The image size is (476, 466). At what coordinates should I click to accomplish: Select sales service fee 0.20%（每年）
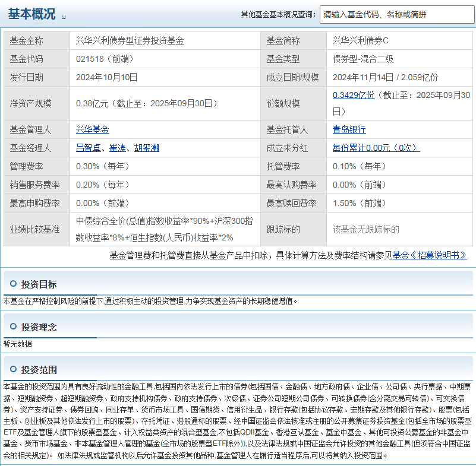click(103, 185)
